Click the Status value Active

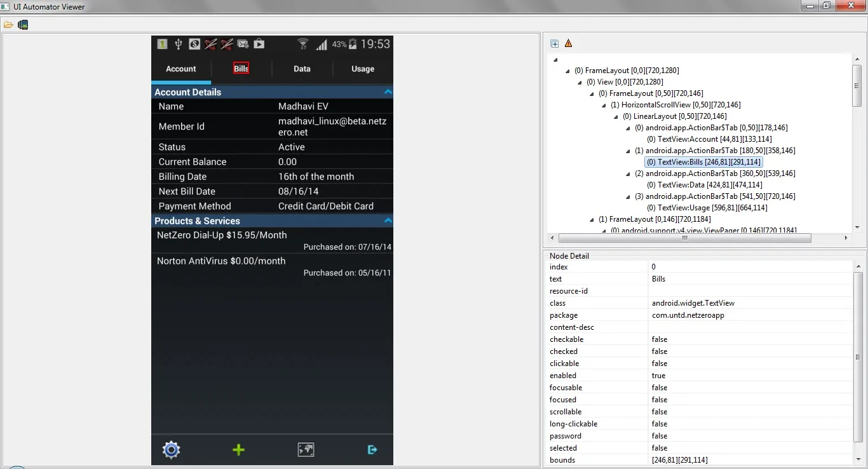coord(292,147)
